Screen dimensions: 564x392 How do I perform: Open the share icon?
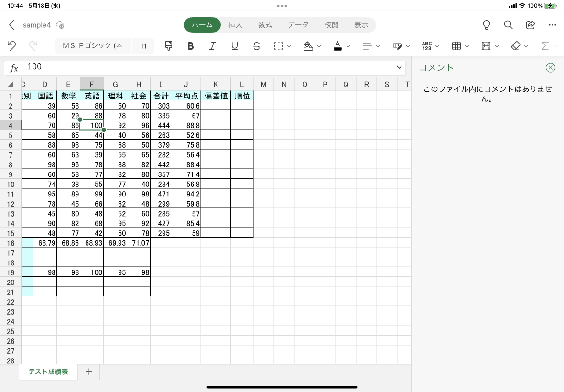pos(531,25)
